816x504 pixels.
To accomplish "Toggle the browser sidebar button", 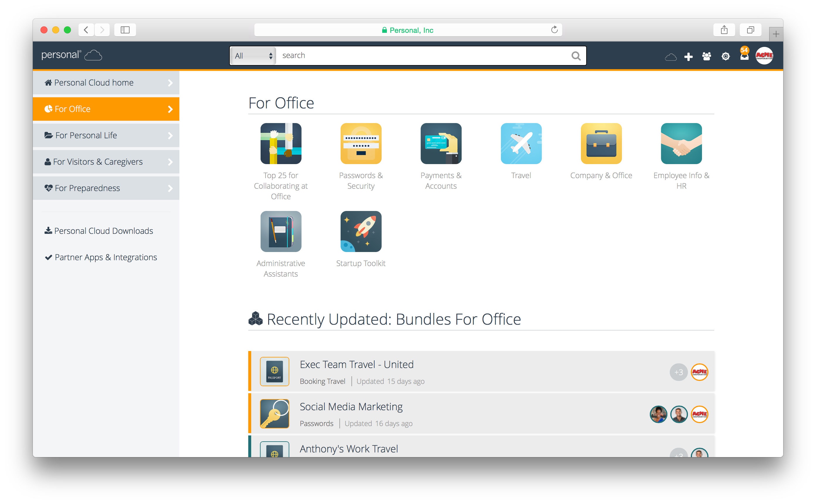I will [x=125, y=30].
